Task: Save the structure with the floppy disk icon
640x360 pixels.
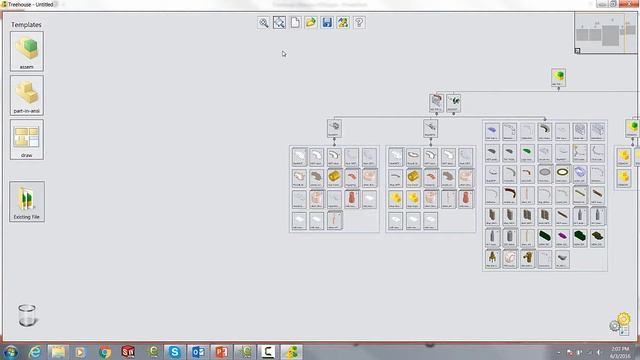Action: pyautogui.click(x=327, y=22)
